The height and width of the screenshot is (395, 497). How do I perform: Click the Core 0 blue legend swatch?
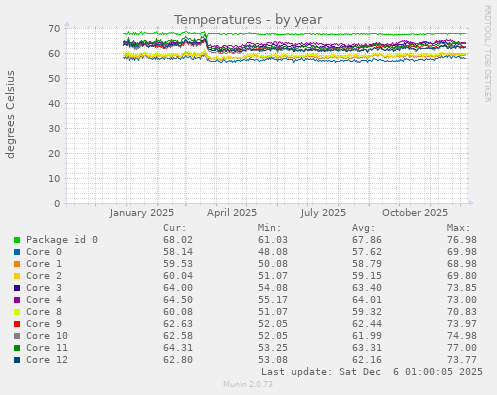point(17,252)
